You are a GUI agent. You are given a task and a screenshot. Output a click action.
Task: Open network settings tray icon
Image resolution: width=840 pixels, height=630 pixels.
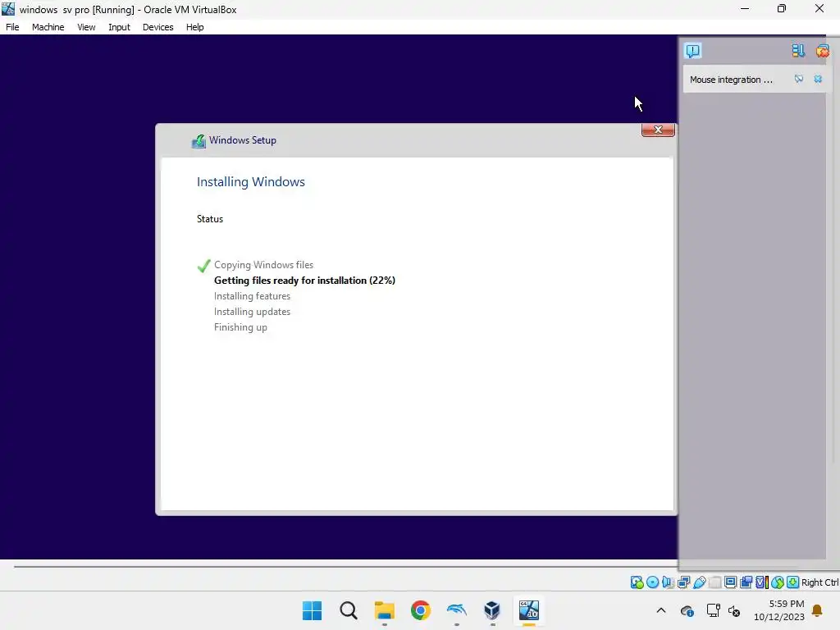point(713,610)
